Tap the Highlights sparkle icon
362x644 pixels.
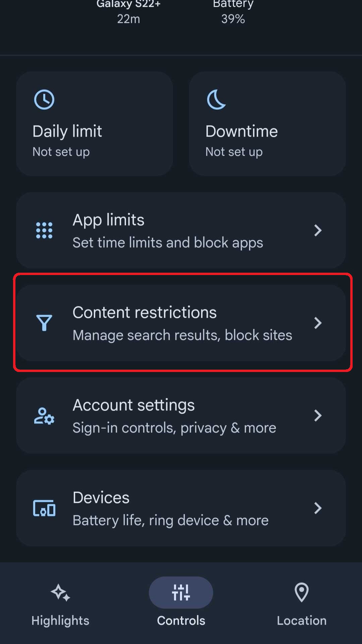pos(60,592)
